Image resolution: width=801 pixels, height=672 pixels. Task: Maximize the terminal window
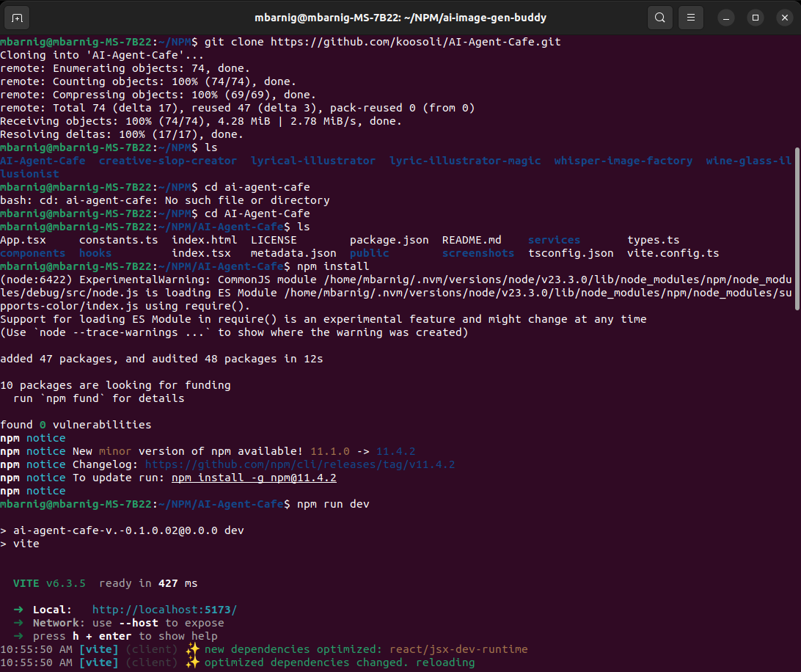(755, 18)
